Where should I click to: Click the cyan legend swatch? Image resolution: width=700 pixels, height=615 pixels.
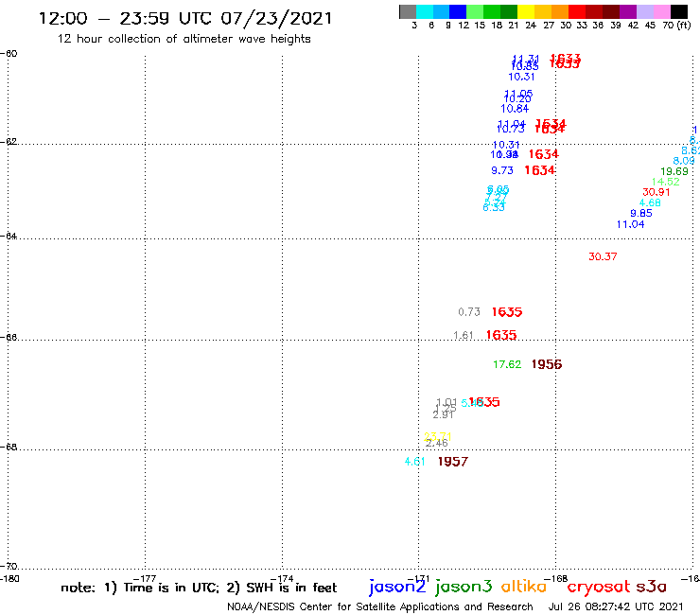pos(424,11)
